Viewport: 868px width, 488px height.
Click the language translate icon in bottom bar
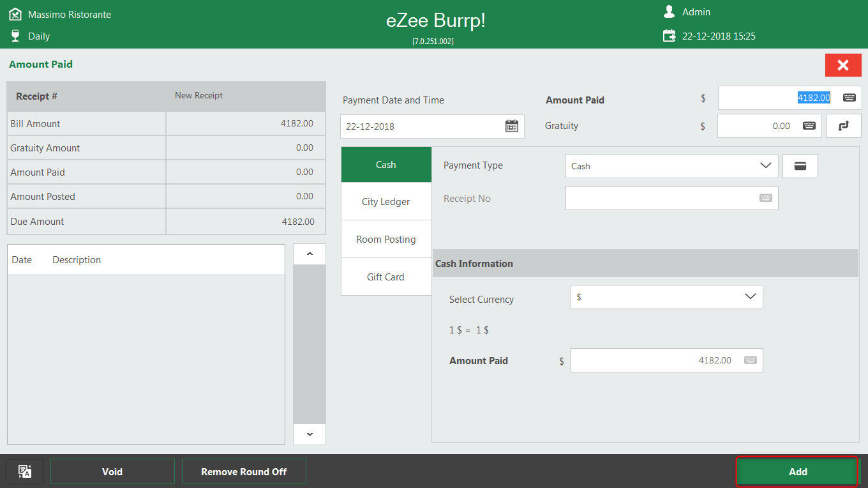click(x=25, y=471)
